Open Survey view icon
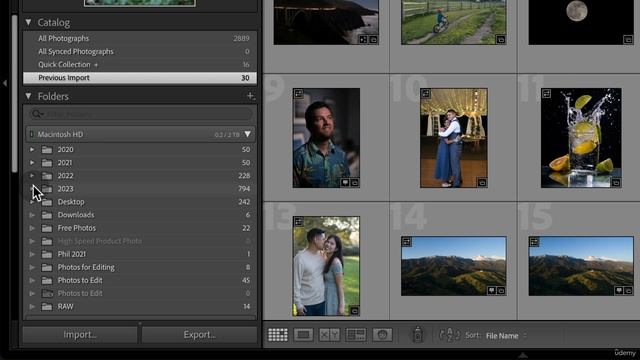Image resolution: width=640 pixels, height=360 pixels. [356, 335]
